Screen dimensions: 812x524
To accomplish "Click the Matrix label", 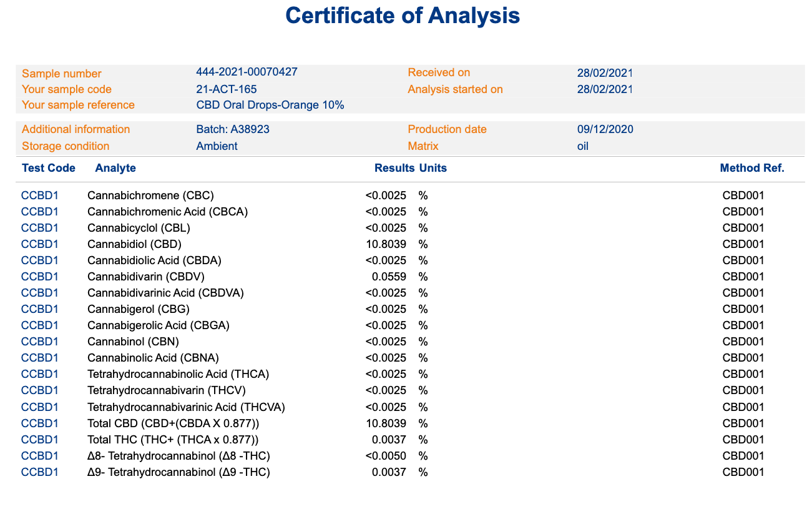I will pyautogui.click(x=423, y=146).
